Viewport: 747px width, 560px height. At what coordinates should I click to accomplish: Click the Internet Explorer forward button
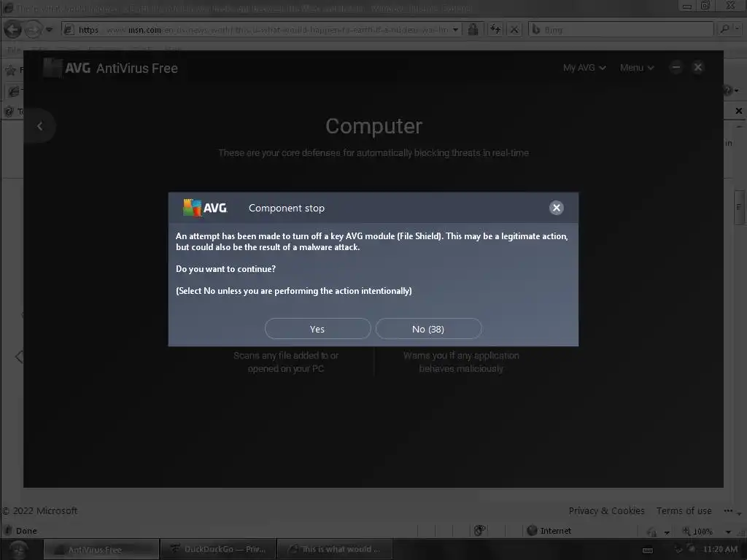click(x=33, y=29)
